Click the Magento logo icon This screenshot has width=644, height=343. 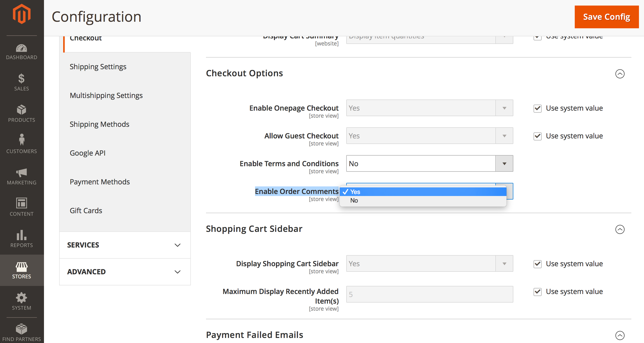(x=22, y=14)
